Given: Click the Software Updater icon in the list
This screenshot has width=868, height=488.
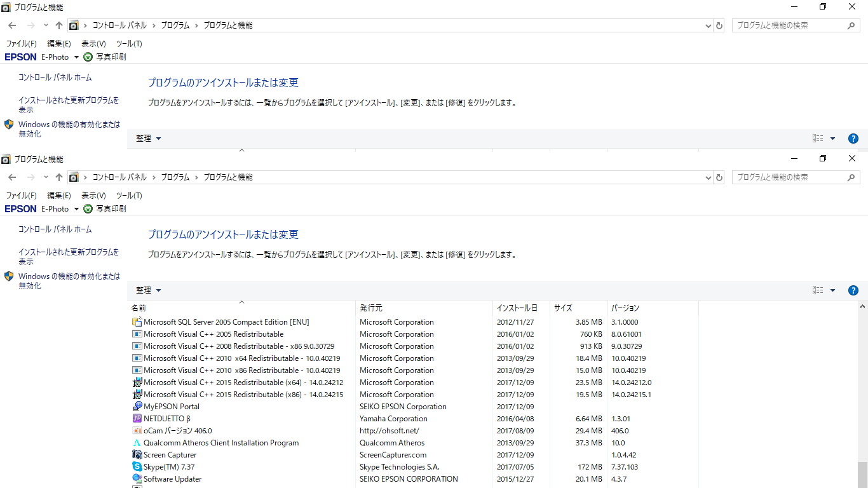Looking at the screenshot, I should coord(137,479).
